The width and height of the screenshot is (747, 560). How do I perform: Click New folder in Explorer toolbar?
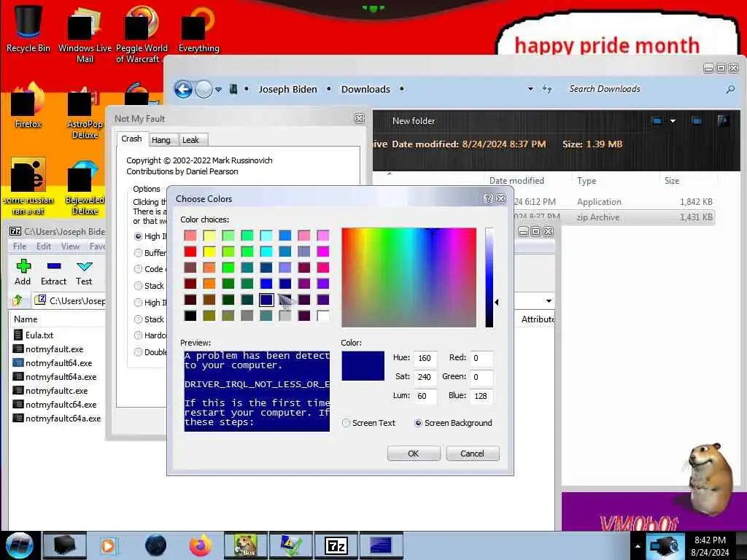414,121
